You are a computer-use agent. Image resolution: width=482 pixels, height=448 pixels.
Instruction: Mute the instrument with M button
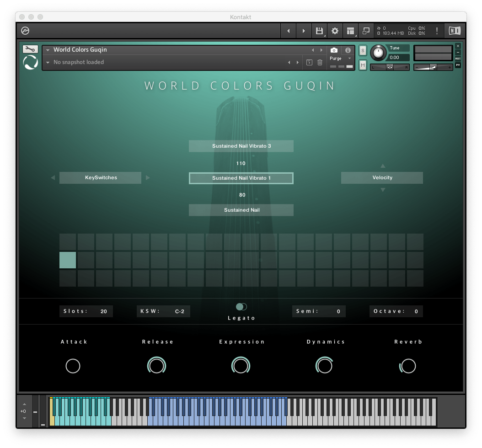[363, 65]
